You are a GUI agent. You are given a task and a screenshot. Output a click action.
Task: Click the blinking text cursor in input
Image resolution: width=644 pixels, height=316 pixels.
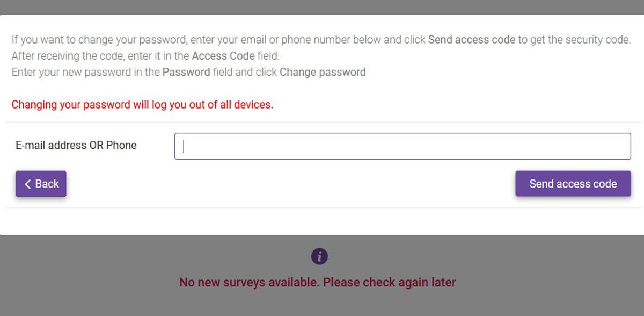pyautogui.click(x=184, y=146)
